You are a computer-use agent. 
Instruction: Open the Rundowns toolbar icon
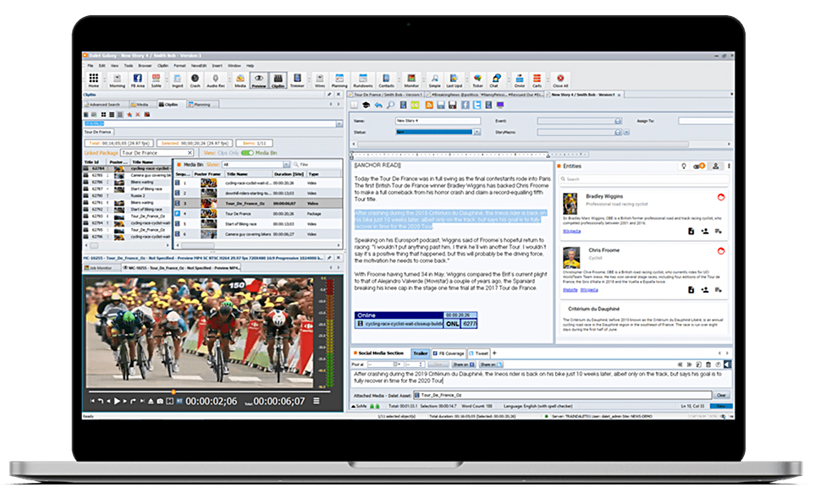tap(362, 80)
